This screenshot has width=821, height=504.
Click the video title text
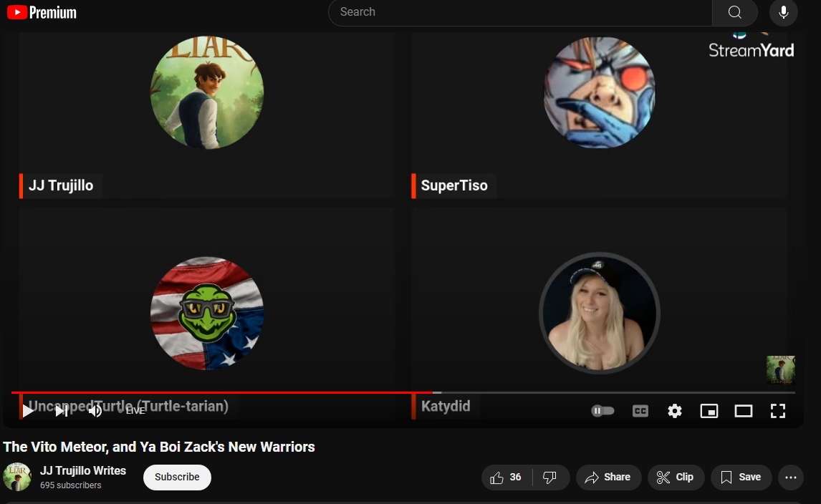click(x=159, y=447)
